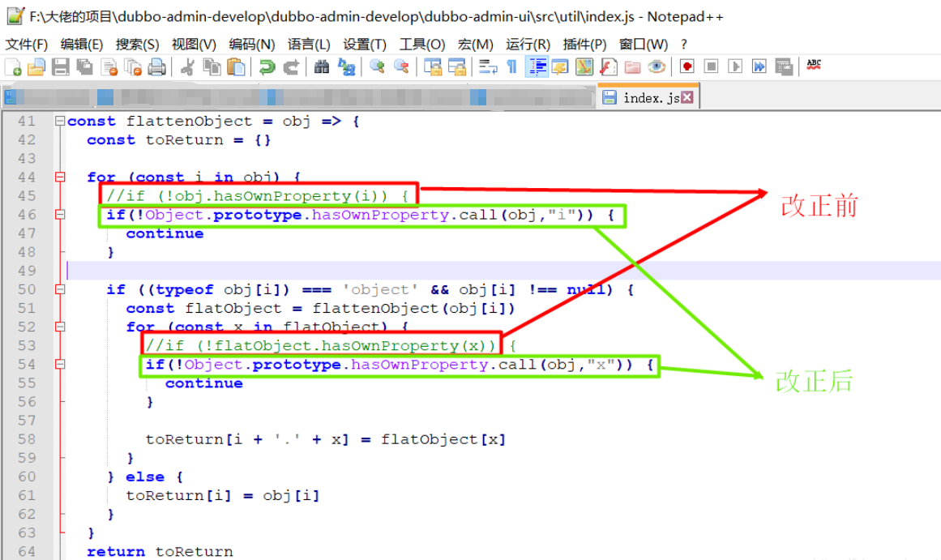
Task: Click the Save recorded macro icon
Action: (784, 66)
